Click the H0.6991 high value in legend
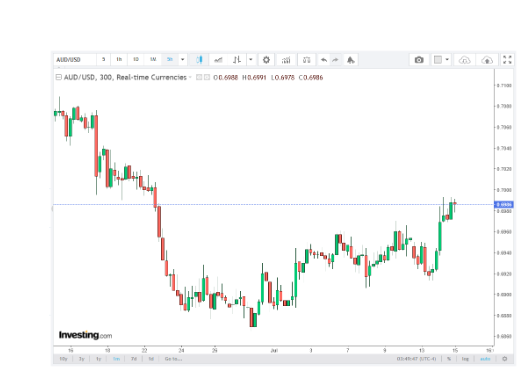Screen dimensions: 528x375 (x=254, y=77)
